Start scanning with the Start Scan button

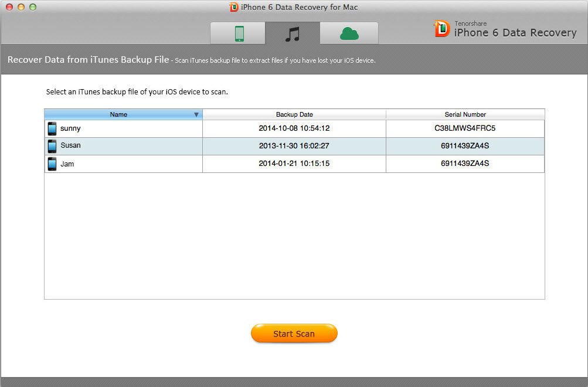(x=294, y=334)
